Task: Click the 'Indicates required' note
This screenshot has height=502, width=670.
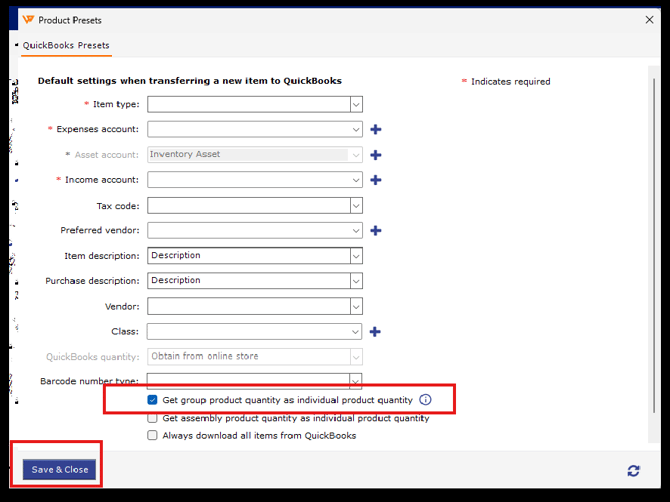Action: point(510,82)
